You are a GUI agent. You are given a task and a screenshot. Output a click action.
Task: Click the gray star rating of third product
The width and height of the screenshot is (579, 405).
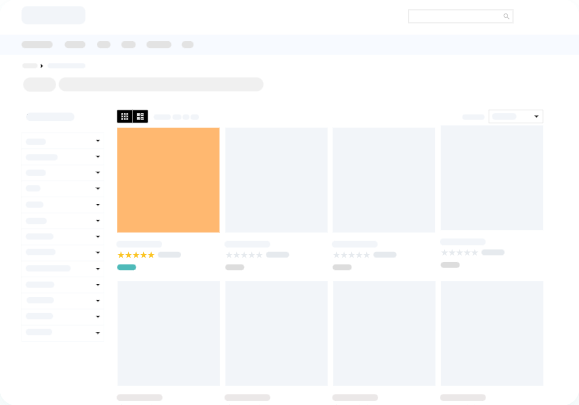352,255
